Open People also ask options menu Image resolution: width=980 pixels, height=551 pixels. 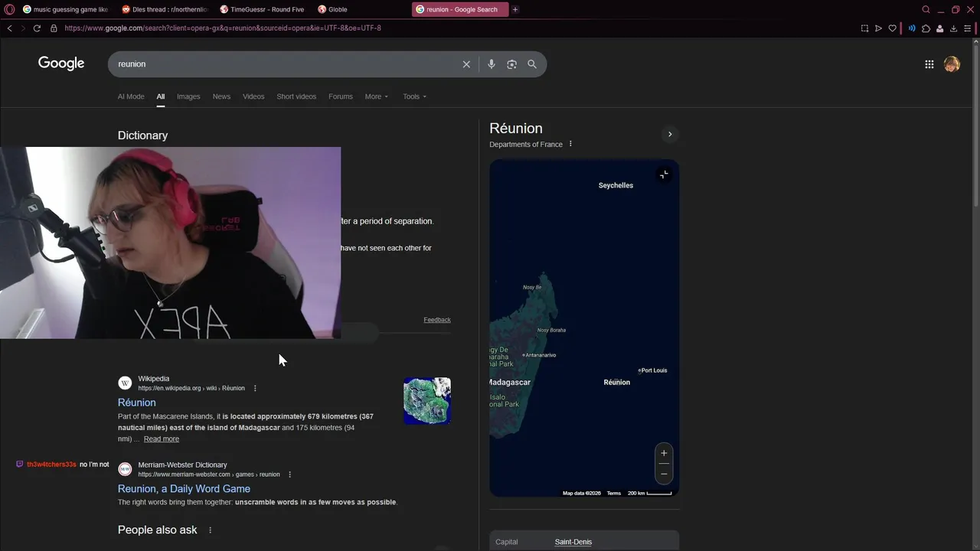pos(210,530)
